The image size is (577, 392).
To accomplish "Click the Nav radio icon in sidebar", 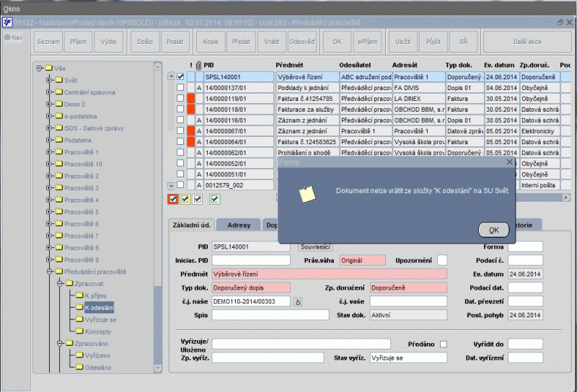I will click(x=7, y=37).
